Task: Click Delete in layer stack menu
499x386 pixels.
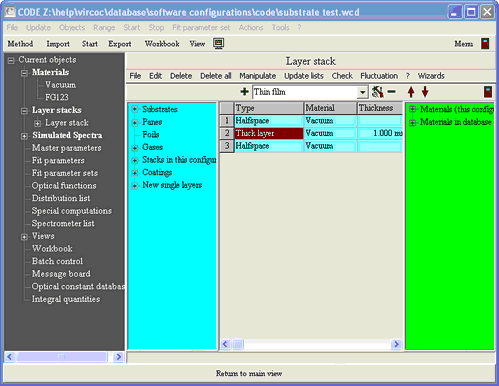Action: (181, 76)
